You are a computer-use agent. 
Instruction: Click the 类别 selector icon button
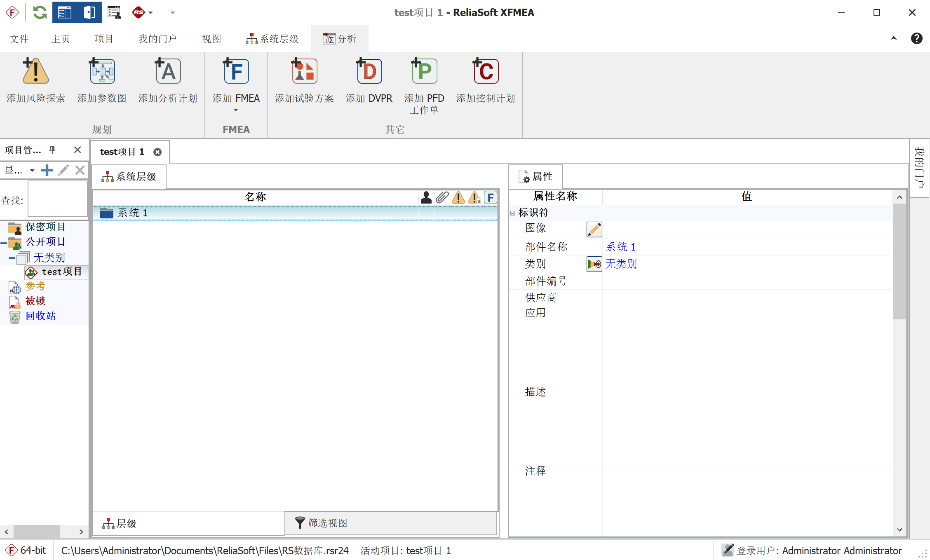594,264
